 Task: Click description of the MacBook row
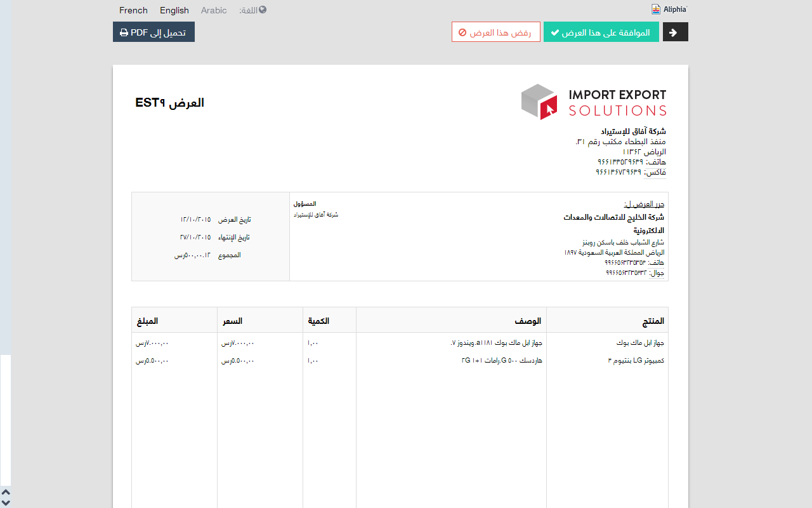tap(496, 343)
